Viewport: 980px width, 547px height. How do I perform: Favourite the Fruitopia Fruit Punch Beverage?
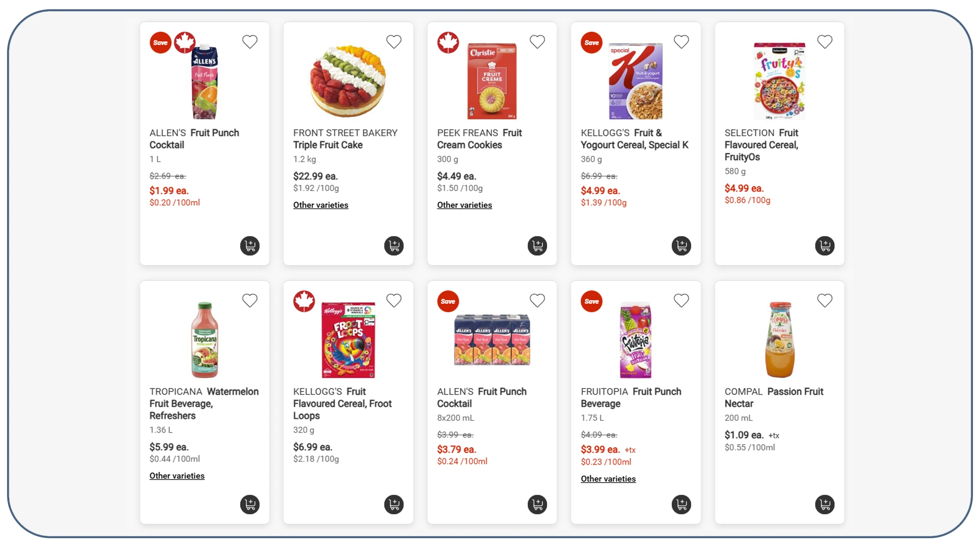point(681,300)
